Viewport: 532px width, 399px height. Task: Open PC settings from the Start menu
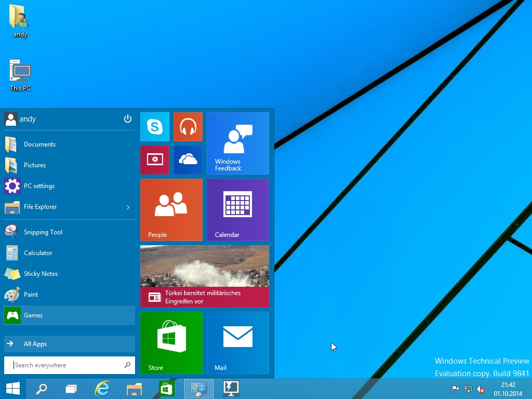click(x=39, y=186)
